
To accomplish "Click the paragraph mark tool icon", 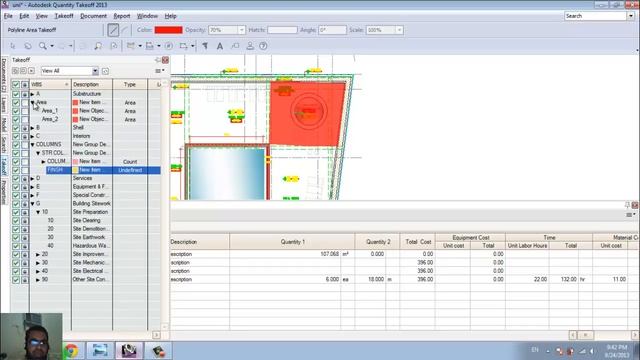I will 205,46.
